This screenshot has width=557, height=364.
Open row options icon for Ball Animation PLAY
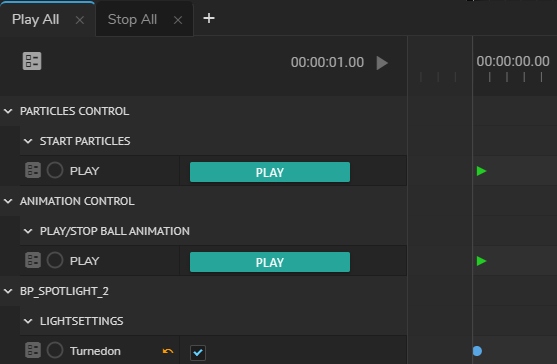33,260
